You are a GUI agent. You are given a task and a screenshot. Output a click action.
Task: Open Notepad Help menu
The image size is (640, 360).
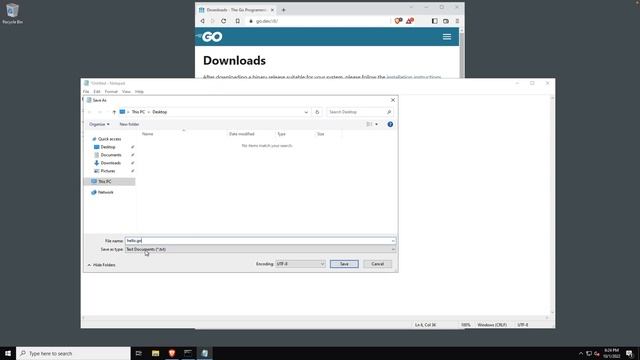(x=139, y=91)
